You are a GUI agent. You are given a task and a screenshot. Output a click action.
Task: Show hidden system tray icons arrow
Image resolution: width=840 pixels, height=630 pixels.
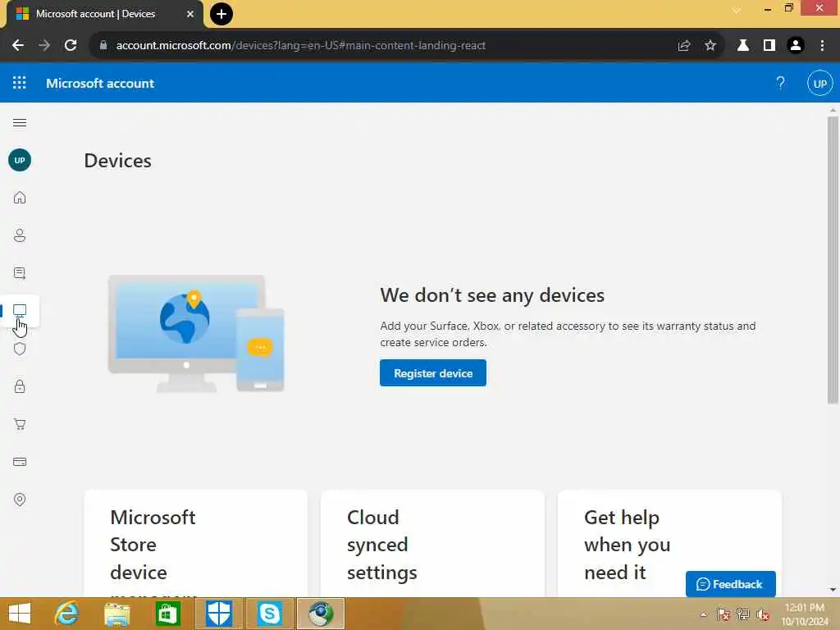point(703,614)
